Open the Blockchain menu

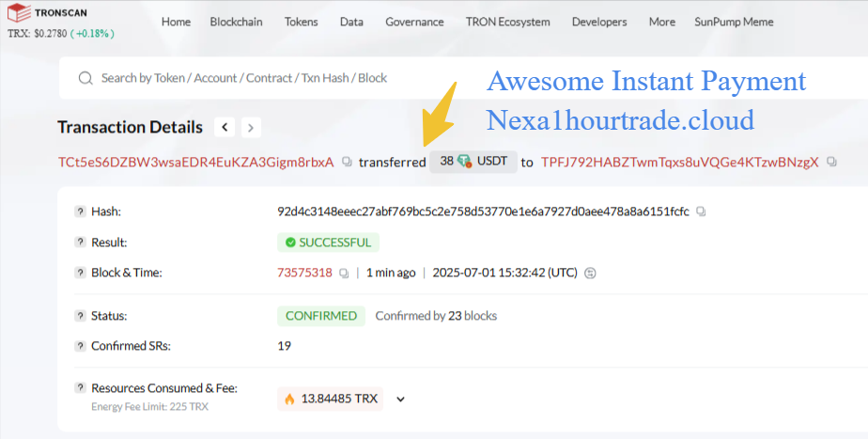(237, 22)
